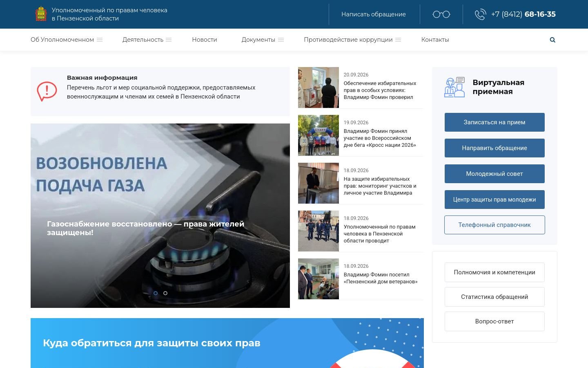
Task: Click the Направить обращение button
Action: click(494, 148)
